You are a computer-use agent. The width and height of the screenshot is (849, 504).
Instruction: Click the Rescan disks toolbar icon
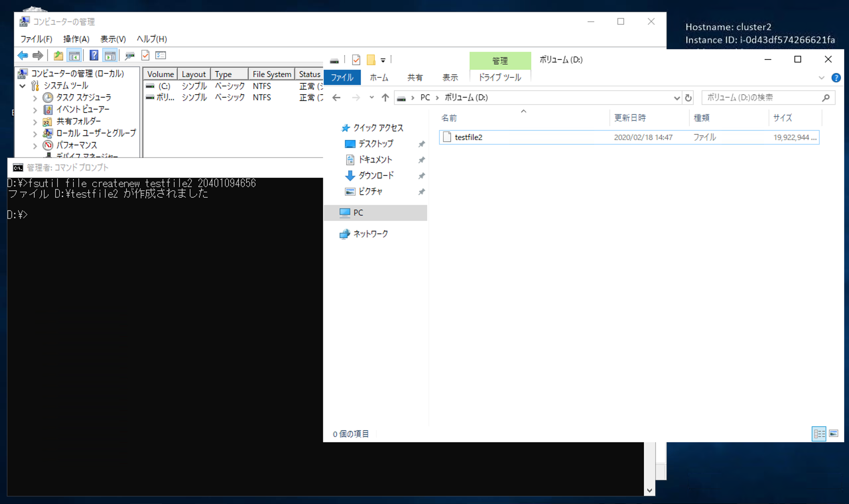[129, 55]
